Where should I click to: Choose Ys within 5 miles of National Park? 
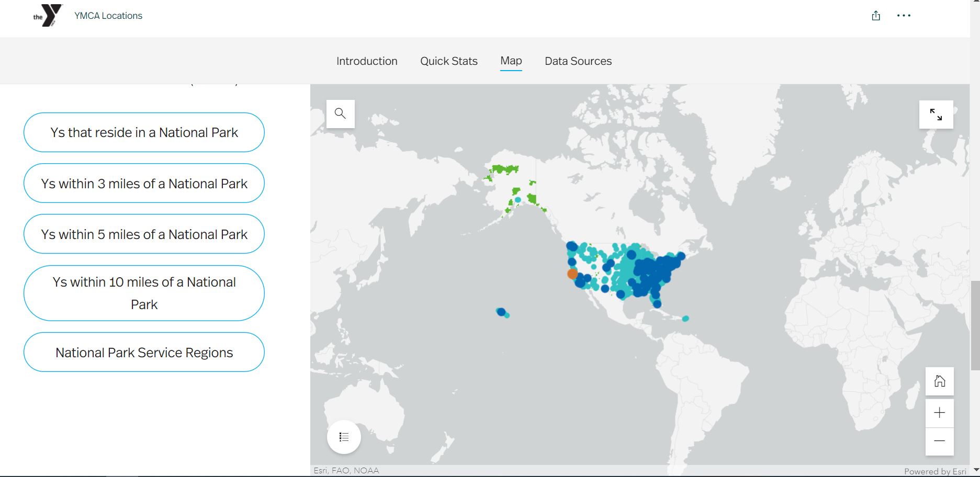[144, 234]
